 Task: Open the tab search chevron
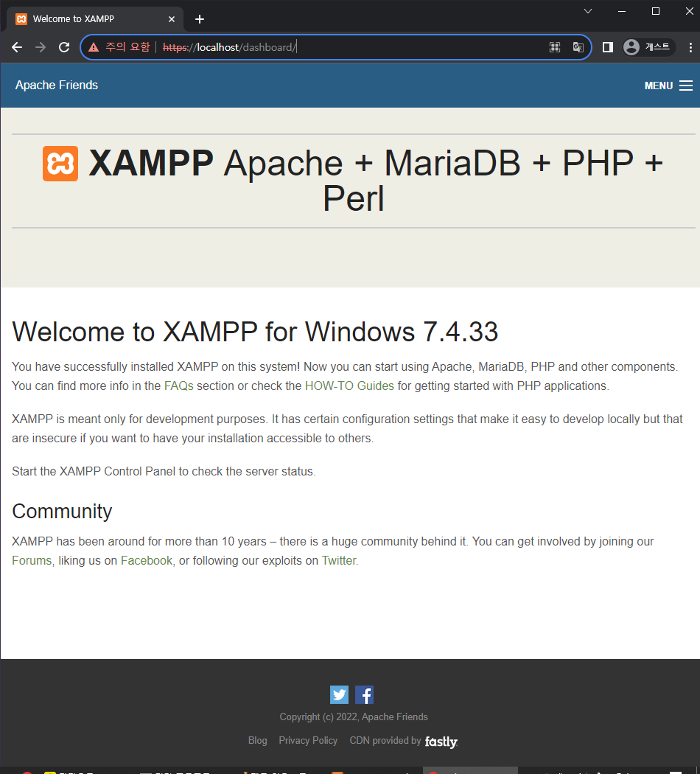587,11
